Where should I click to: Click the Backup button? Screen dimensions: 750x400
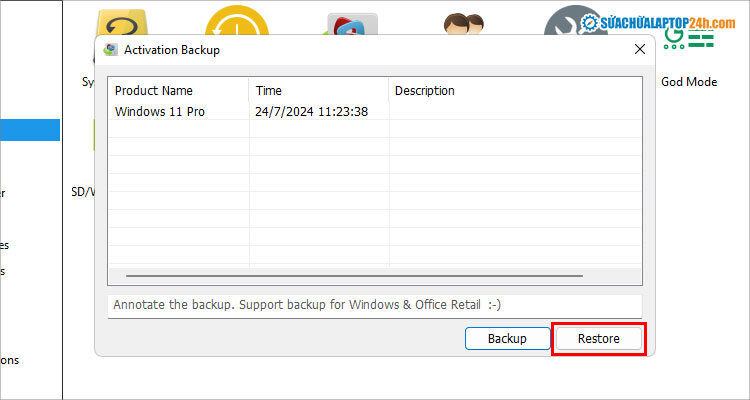click(507, 339)
